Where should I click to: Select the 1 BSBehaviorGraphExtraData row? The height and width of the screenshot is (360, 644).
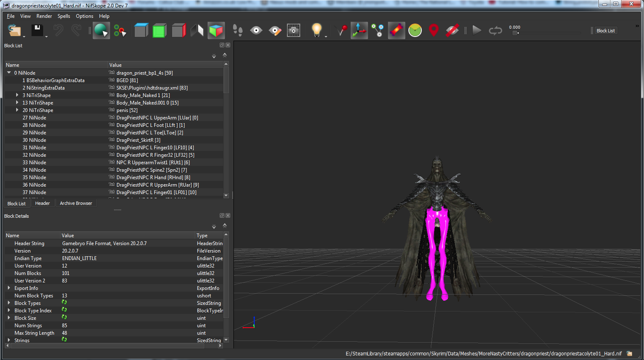point(114,80)
